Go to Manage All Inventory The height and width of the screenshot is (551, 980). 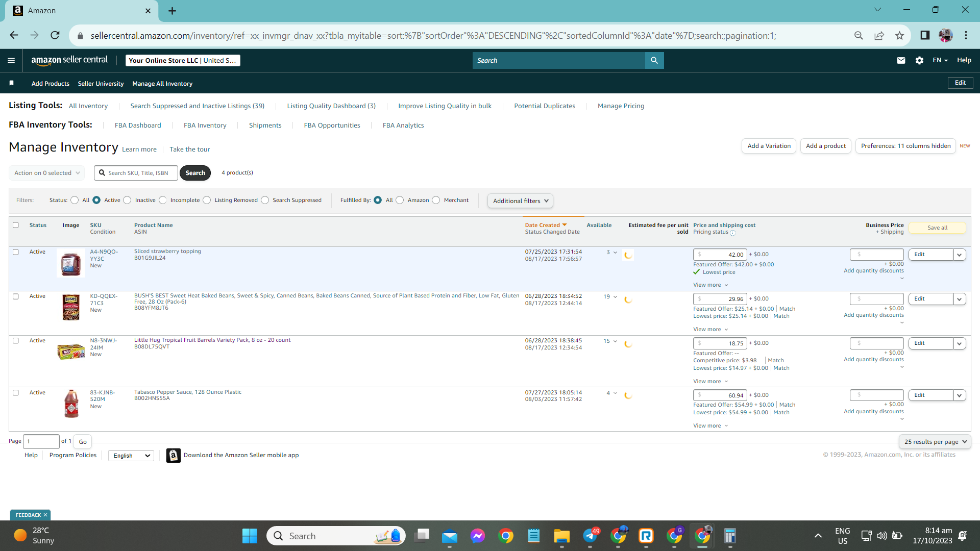tap(162, 84)
